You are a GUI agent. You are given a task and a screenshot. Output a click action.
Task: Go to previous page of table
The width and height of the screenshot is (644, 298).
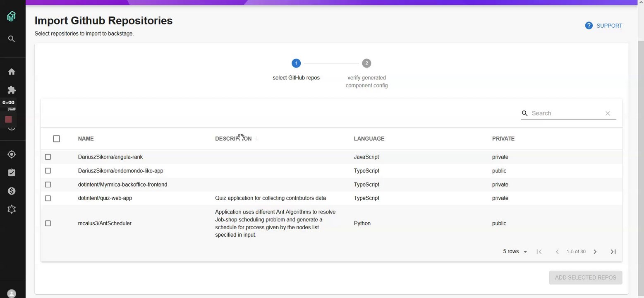pos(557,252)
